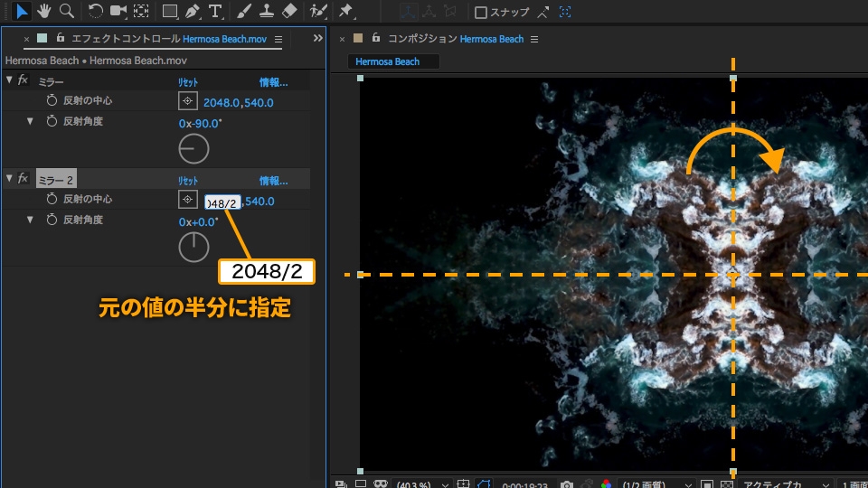Click the 2048.0,540.0 center value
868x488 pixels.
tap(238, 102)
